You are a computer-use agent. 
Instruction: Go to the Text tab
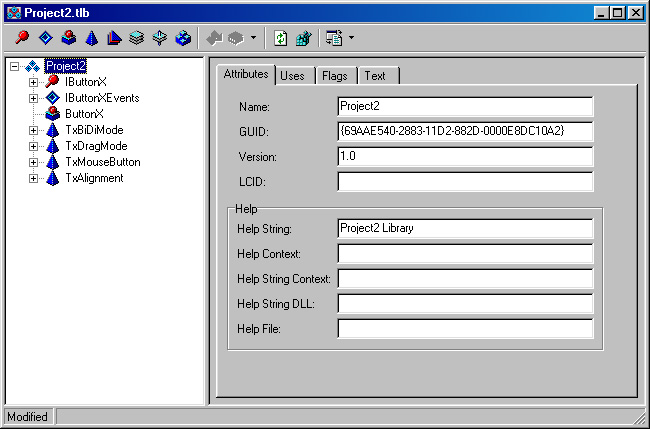pos(375,76)
